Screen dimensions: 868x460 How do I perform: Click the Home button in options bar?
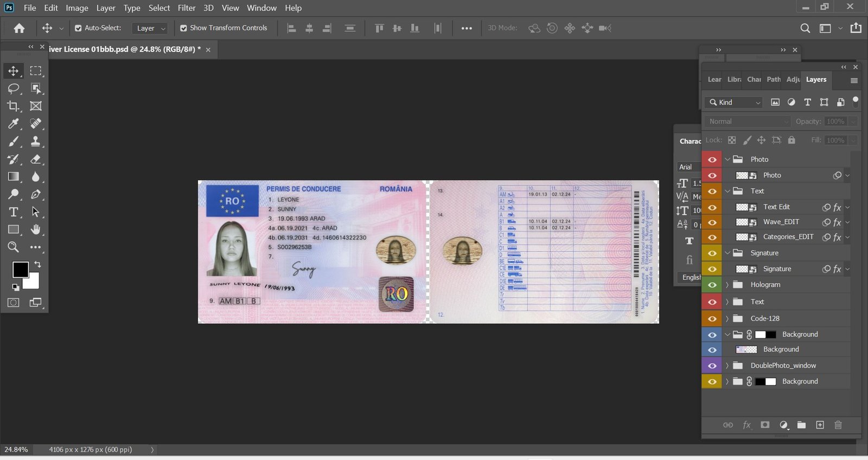coord(19,28)
